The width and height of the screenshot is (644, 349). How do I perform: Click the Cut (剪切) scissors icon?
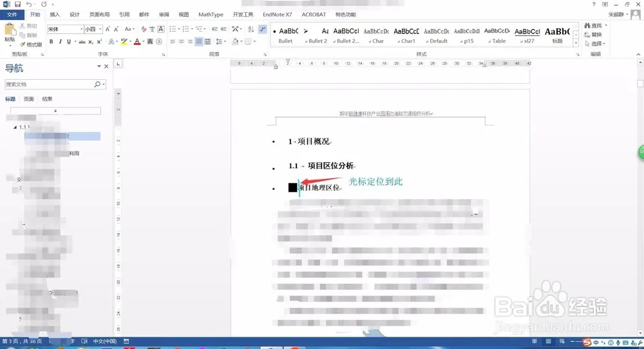(22, 26)
